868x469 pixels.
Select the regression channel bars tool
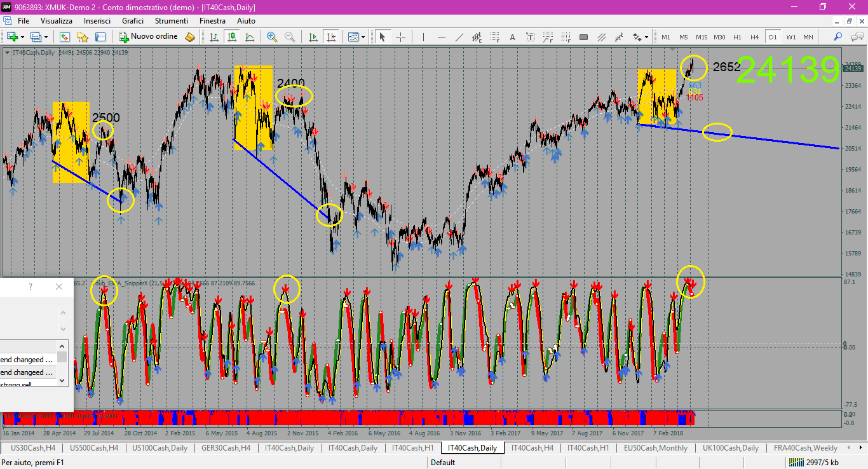coord(619,37)
